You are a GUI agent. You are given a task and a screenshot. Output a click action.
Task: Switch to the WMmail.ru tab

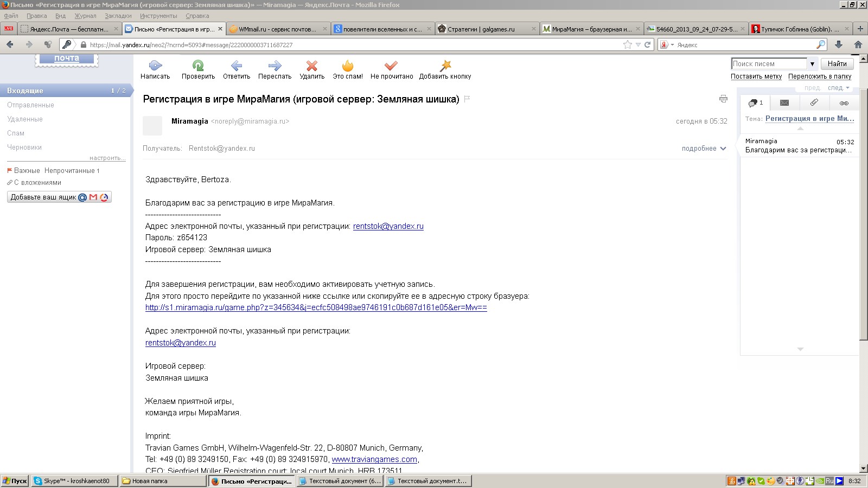click(x=278, y=29)
